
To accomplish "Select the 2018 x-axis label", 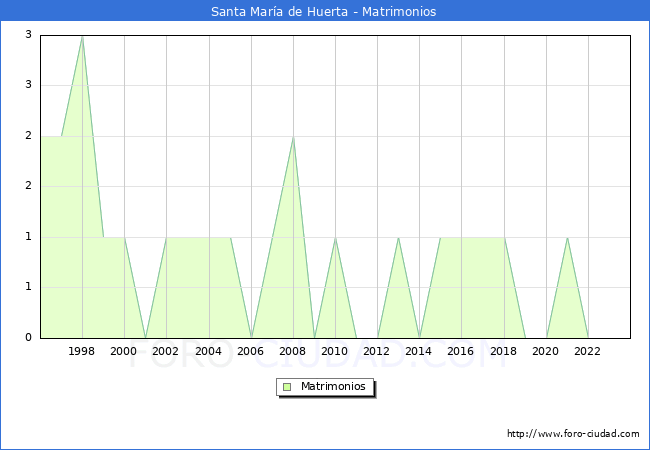I will pos(504,351).
